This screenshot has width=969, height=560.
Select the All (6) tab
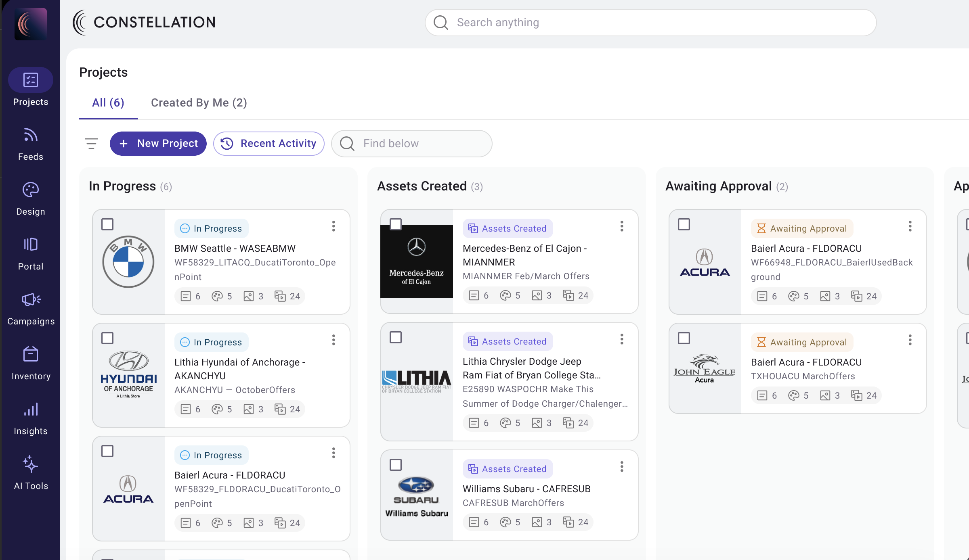(x=108, y=103)
